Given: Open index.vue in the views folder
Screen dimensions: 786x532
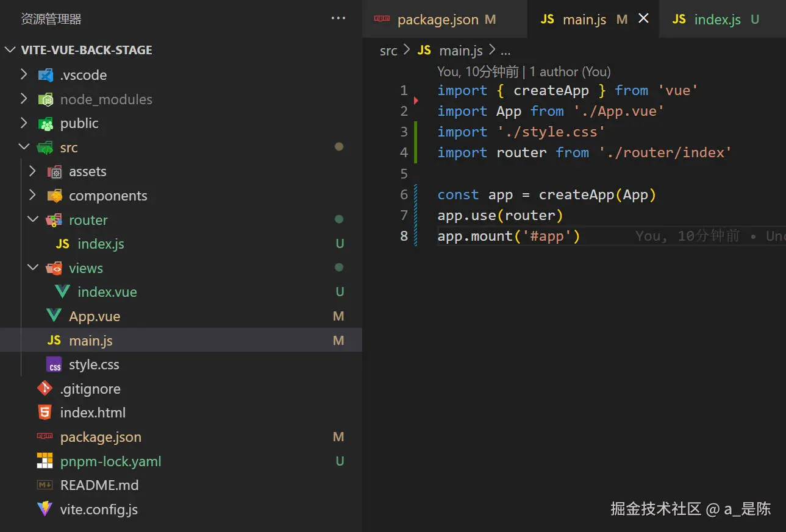Looking at the screenshot, I should click(x=107, y=292).
